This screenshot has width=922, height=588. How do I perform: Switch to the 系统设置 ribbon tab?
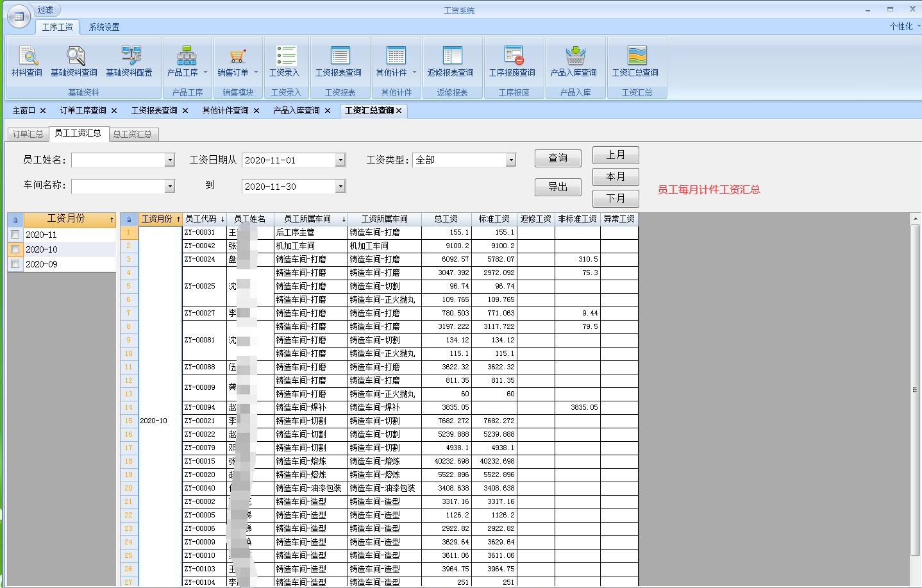click(x=104, y=27)
